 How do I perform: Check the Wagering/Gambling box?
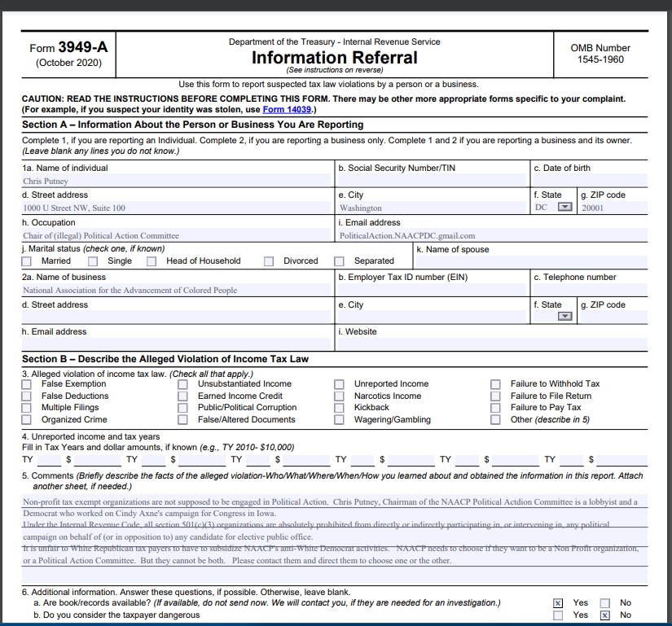click(x=339, y=419)
